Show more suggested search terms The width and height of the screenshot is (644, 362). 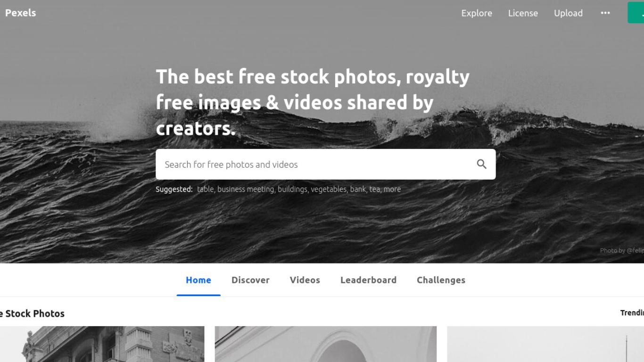[392, 189]
